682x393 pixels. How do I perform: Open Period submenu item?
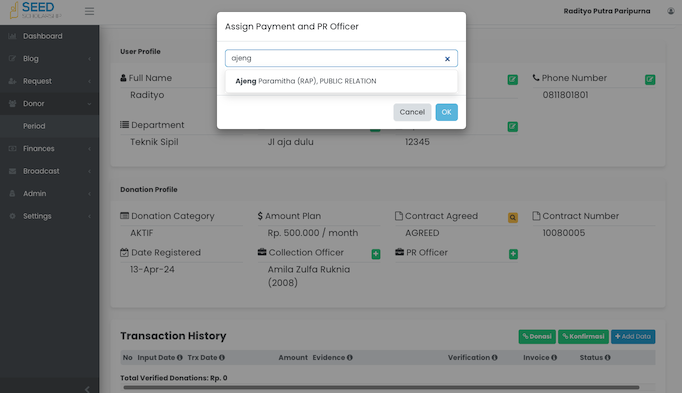(x=50, y=126)
